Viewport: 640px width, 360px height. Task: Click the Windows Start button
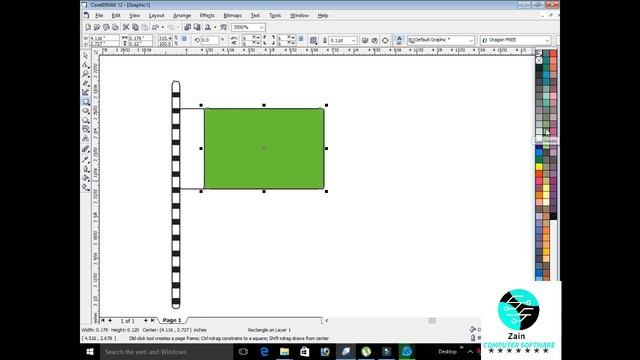(90, 351)
